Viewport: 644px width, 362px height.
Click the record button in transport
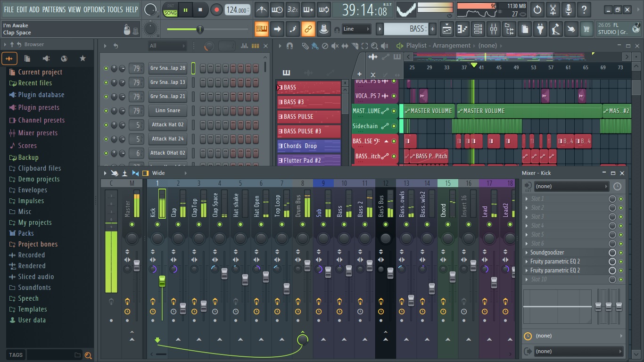coord(216,10)
